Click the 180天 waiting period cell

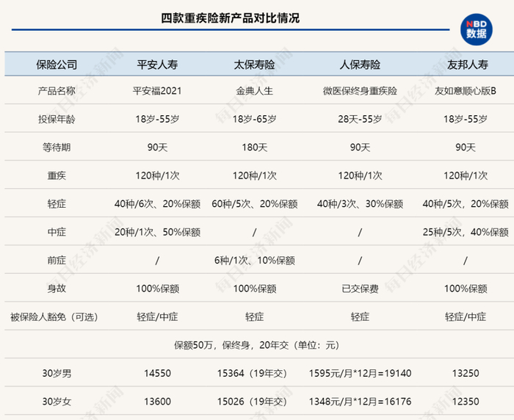coord(254,147)
